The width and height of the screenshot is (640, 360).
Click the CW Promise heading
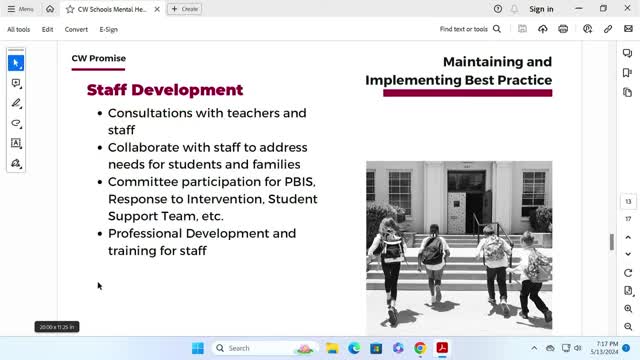click(98, 58)
